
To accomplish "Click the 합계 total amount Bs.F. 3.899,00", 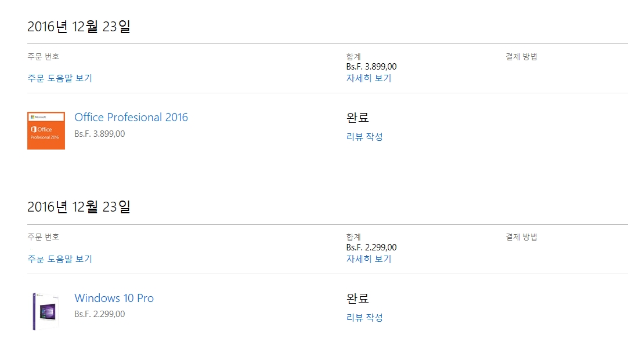I will (371, 67).
